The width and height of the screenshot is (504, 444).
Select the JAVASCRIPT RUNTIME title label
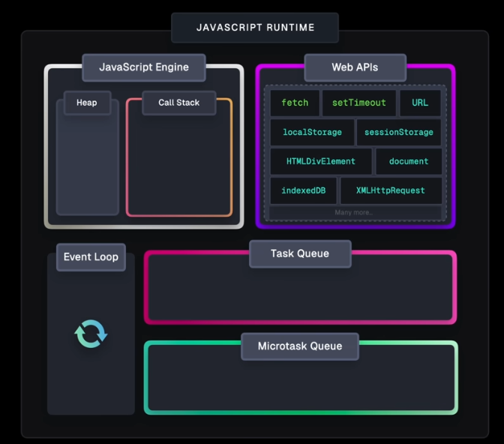tap(255, 28)
